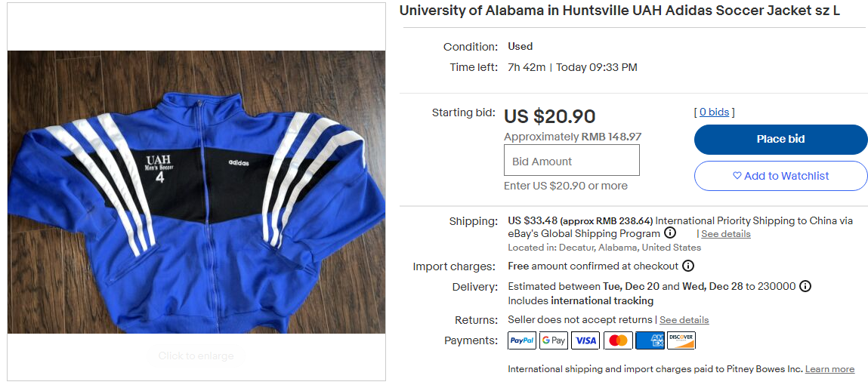This screenshot has height=388, width=868.
Task: Open See details for returns policy
Action: (684, 320)
